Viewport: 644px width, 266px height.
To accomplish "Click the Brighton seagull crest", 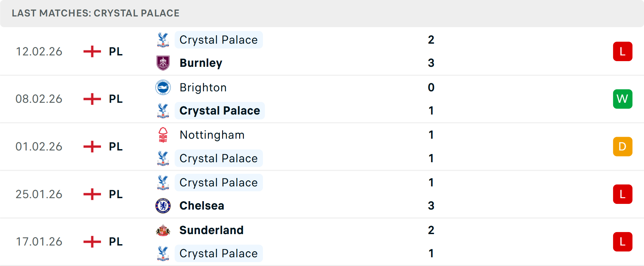I will point(163,87).
